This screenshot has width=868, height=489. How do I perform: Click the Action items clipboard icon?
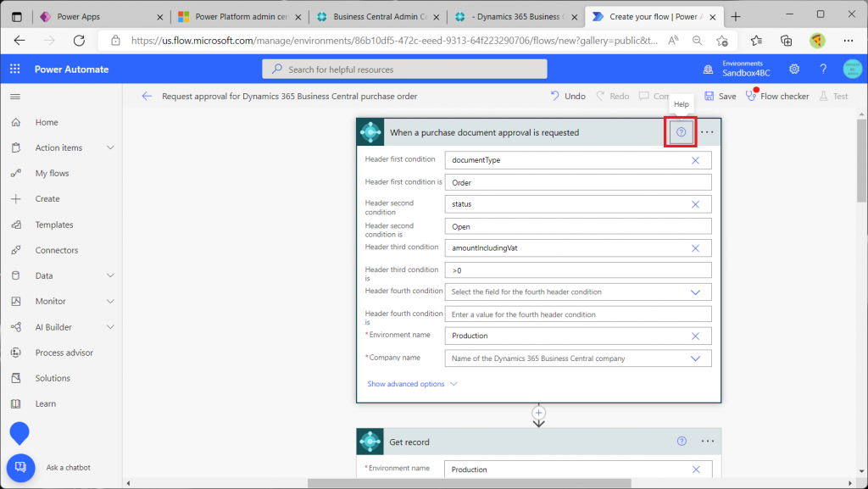click(x=16, y=147)
